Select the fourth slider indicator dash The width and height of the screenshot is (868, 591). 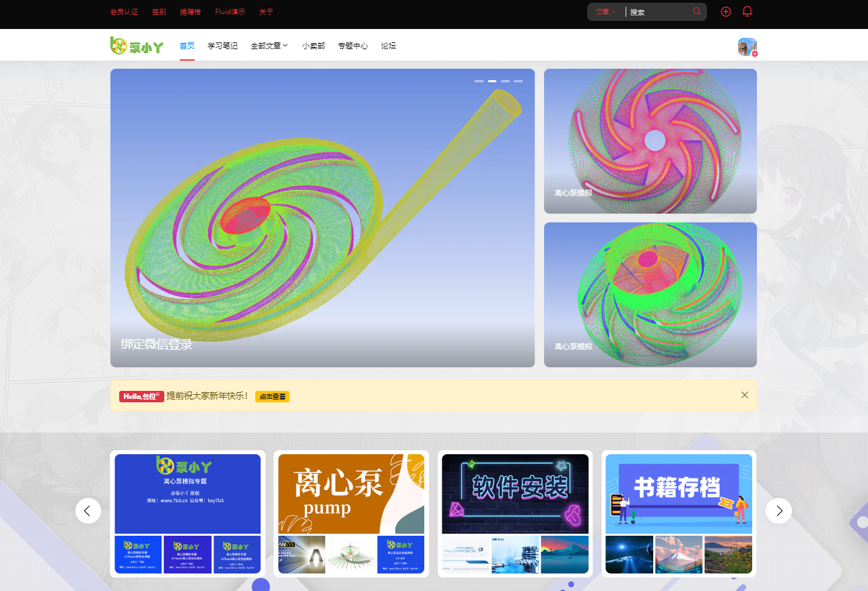(518, 81)
